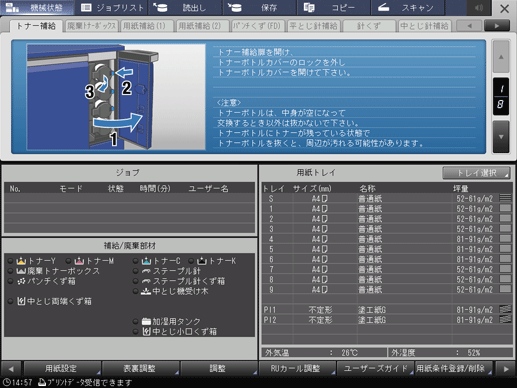Click the ステープル針くず箱 icon
Viewport: 517px width, 388px height.
pyautogui.click(x=146, y=281)
